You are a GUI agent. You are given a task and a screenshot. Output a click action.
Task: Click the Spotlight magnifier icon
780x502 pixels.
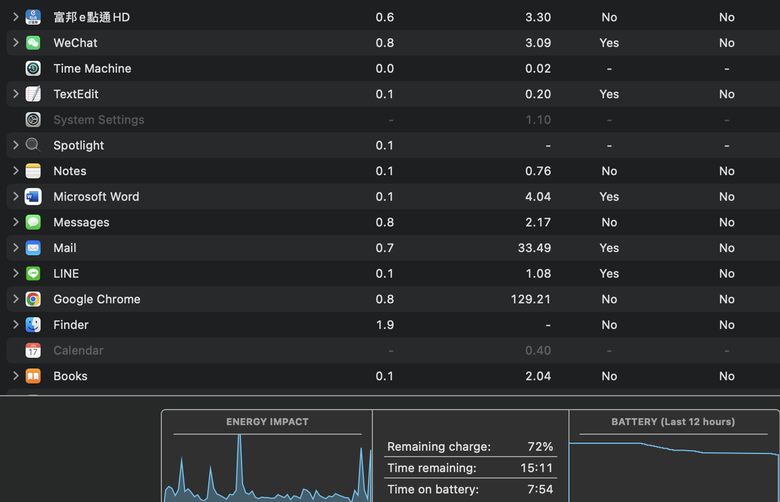[x=33, y=145]
